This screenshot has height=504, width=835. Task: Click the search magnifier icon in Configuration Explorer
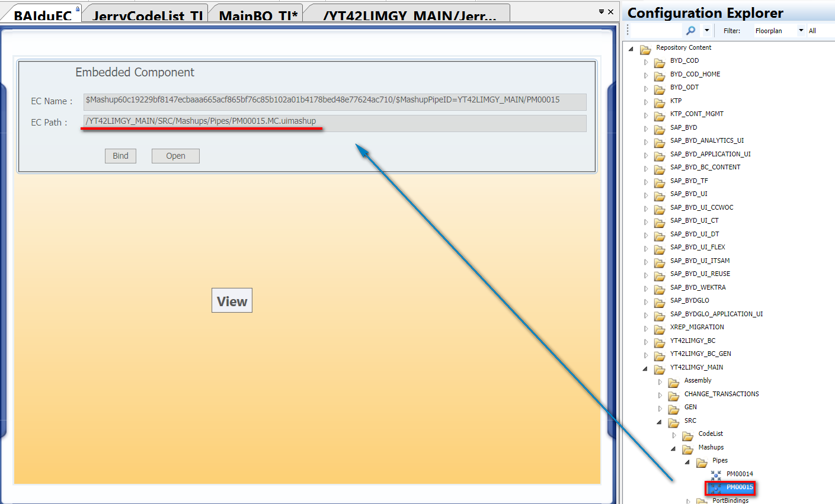[690, 30]
